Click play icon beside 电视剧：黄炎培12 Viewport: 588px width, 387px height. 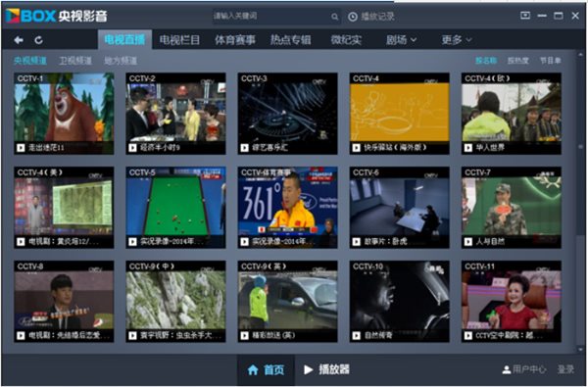[x=21, y=242]
